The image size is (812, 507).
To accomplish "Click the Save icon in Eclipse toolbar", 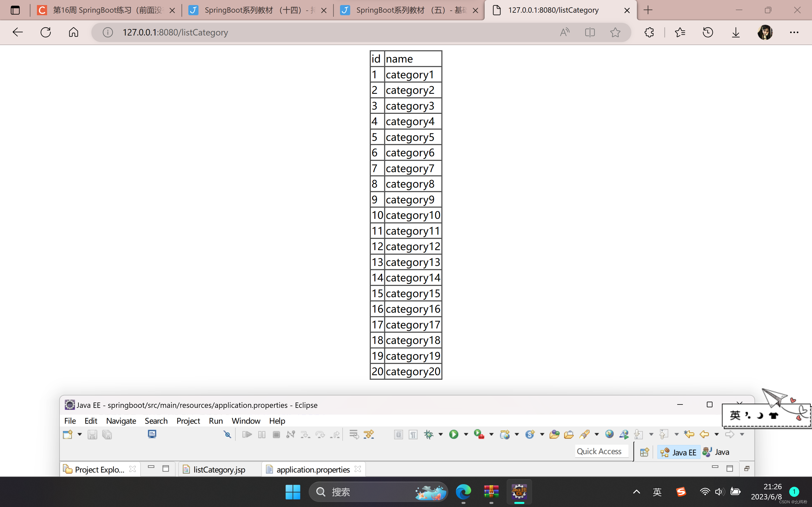I will (x=92, y=435).
